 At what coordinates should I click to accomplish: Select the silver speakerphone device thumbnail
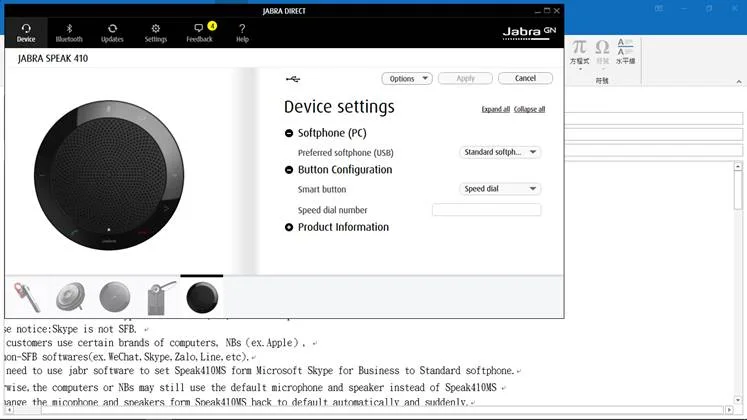pyautogui.click(x=71, y=296)
